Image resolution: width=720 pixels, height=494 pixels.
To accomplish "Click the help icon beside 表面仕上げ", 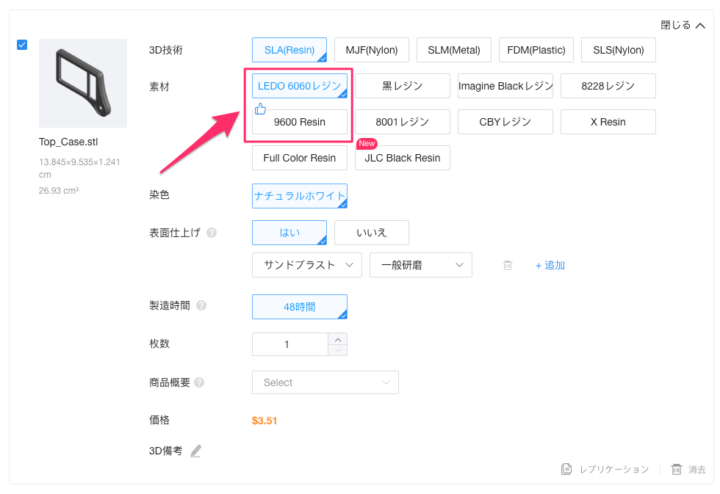I will coord(212,233).
